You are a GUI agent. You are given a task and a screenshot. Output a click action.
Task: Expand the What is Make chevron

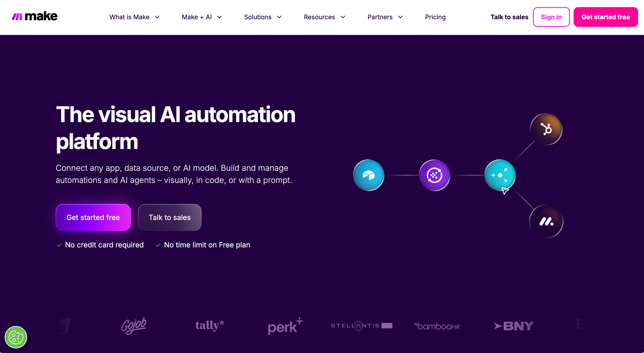157,17
